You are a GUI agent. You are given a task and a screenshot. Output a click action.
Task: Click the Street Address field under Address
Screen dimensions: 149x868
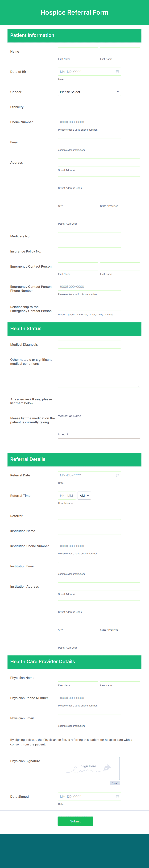pyautogui.click(x=99, y=162)
